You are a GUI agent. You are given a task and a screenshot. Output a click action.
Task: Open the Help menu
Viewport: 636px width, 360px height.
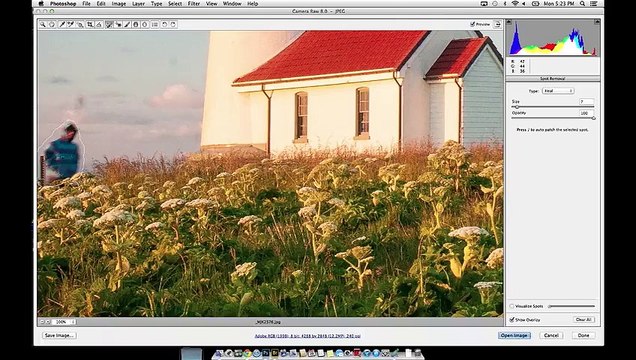click(252, 4)
